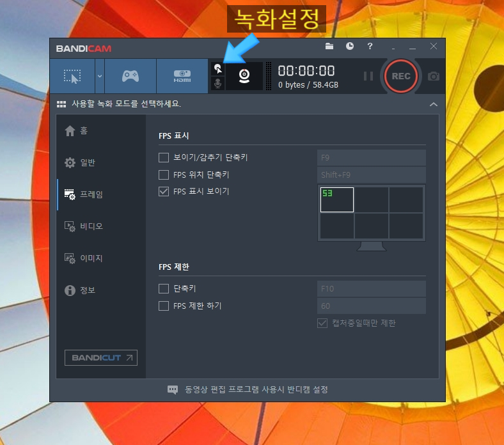Image resolution: width=504 pixels, height=445 pixels.
Task: Click the BANDICAM logo
Action: coord(84,49)
